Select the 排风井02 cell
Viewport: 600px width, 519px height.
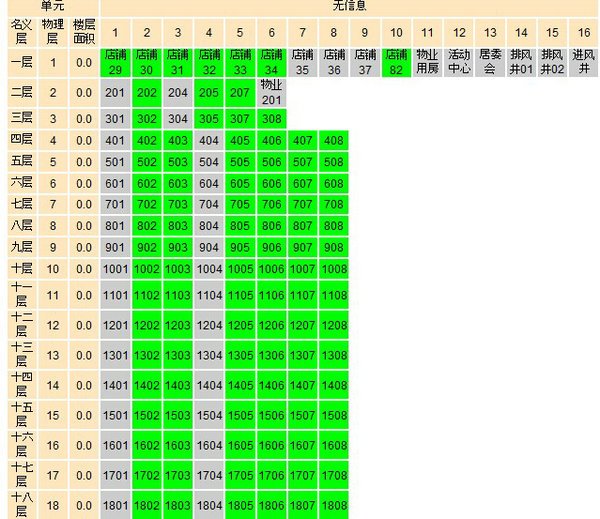click(x=552, y=63)
